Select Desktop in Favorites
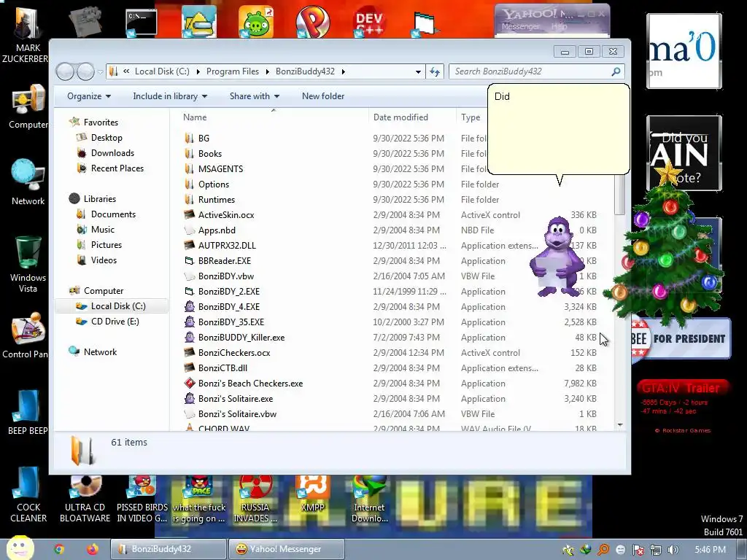747x560 pixels. point(107,138)
